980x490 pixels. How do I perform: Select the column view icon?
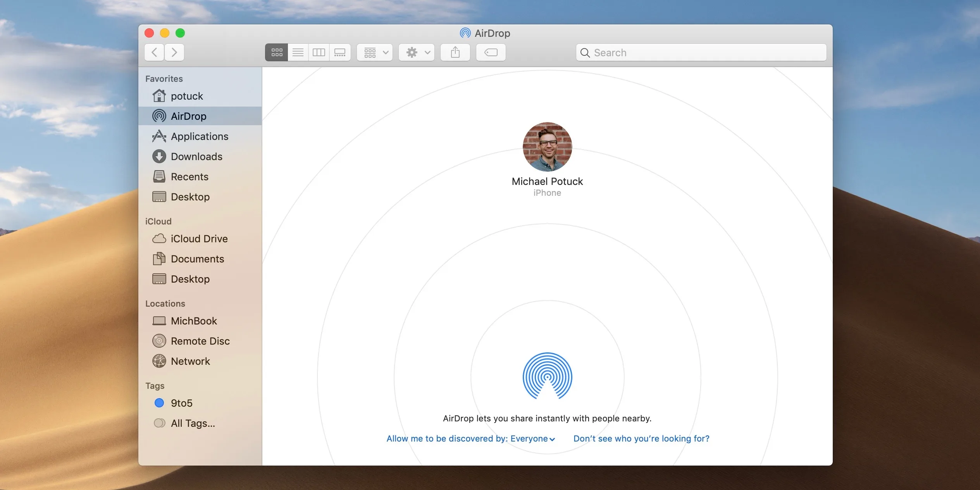[x=319, y=51]
